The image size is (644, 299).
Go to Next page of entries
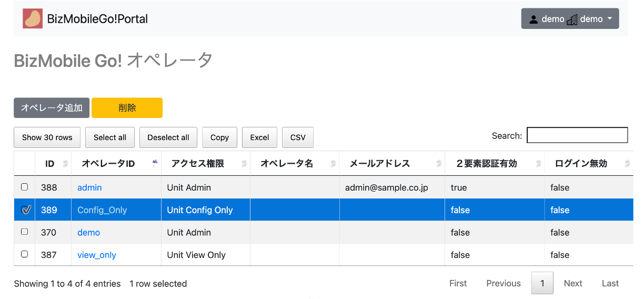[572, 283]
